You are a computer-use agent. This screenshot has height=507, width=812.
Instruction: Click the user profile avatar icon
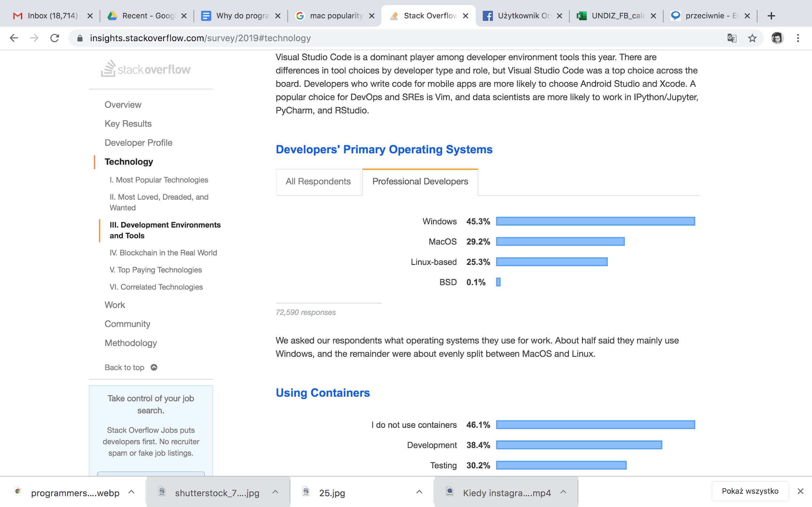[777, 38]
